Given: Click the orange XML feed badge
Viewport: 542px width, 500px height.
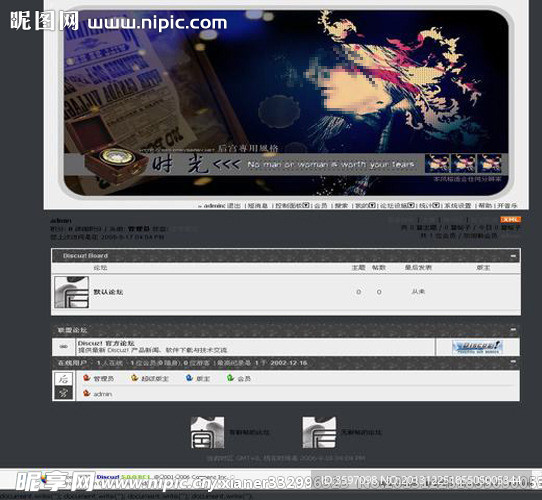Looking at the screenshot, I should (x=511, y=220).
